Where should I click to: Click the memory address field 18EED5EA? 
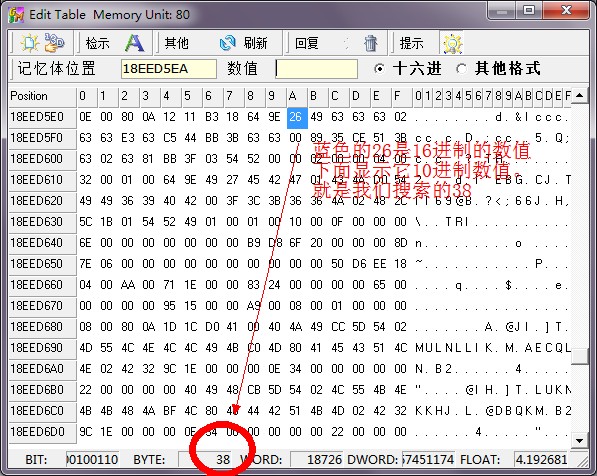[x=169, y=69]
